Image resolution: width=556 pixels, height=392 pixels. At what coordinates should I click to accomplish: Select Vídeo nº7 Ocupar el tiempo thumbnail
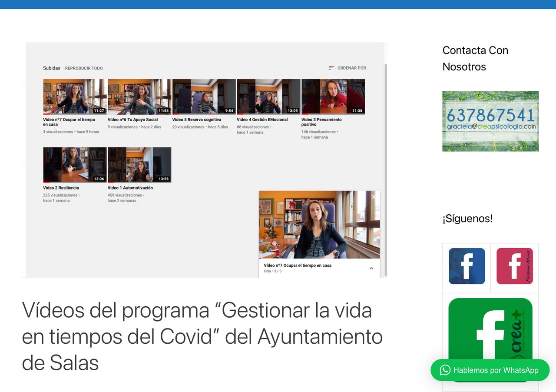[75, 96]
